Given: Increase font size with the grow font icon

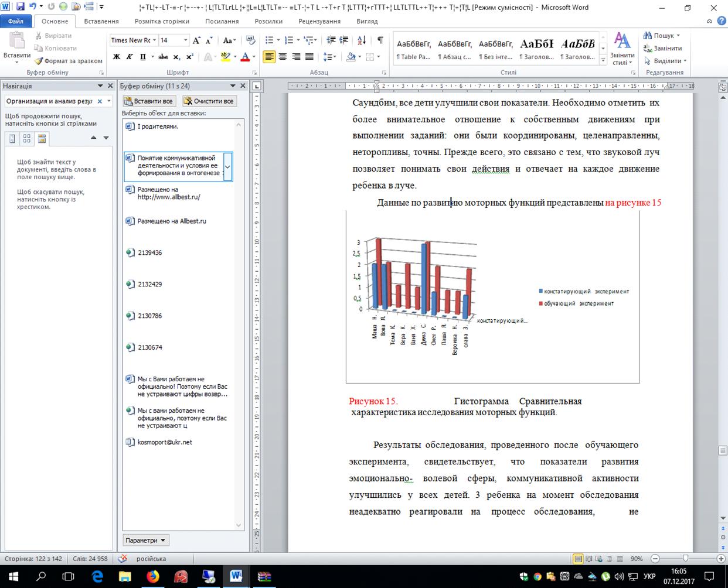Looking at the screenshot, I should [x=196, y=40].
